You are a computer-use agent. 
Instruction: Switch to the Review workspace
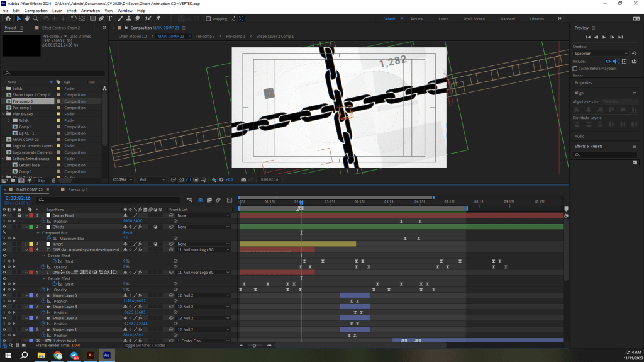(x=417, y=19)
